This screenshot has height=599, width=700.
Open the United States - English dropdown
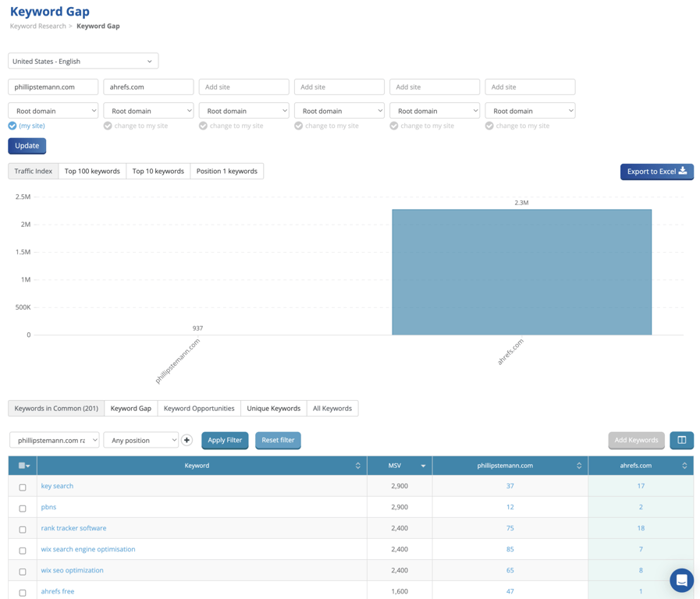click(x=83, y=61)
